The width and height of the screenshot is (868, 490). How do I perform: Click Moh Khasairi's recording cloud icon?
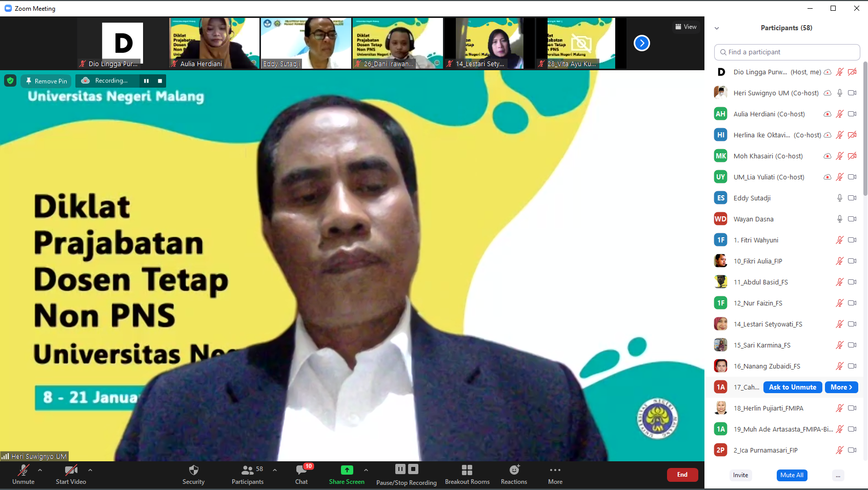tap(827, 156)
